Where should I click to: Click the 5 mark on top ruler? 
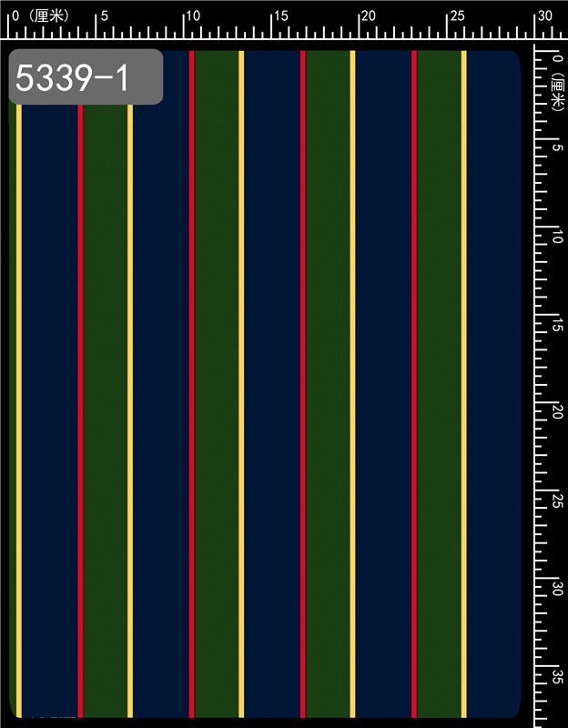(x=104, y=15)
